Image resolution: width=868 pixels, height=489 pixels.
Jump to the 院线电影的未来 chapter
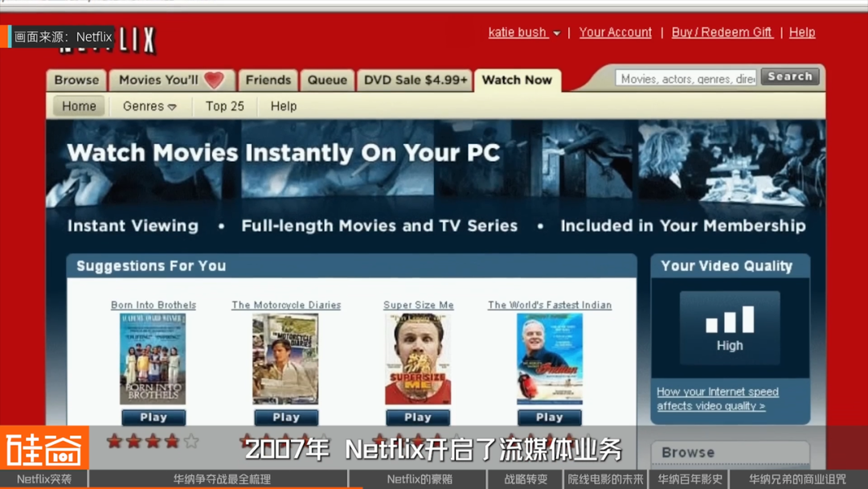click(606, 479)
